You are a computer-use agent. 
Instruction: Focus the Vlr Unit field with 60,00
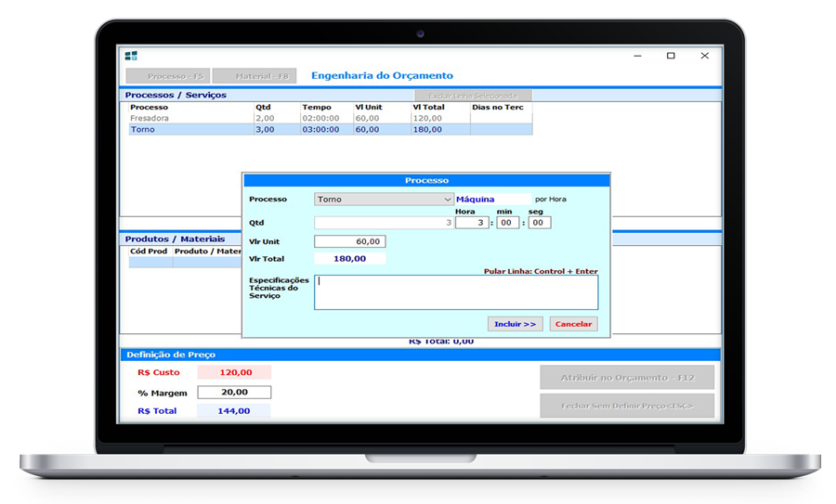pyautogui.click(x=349, y=241)
